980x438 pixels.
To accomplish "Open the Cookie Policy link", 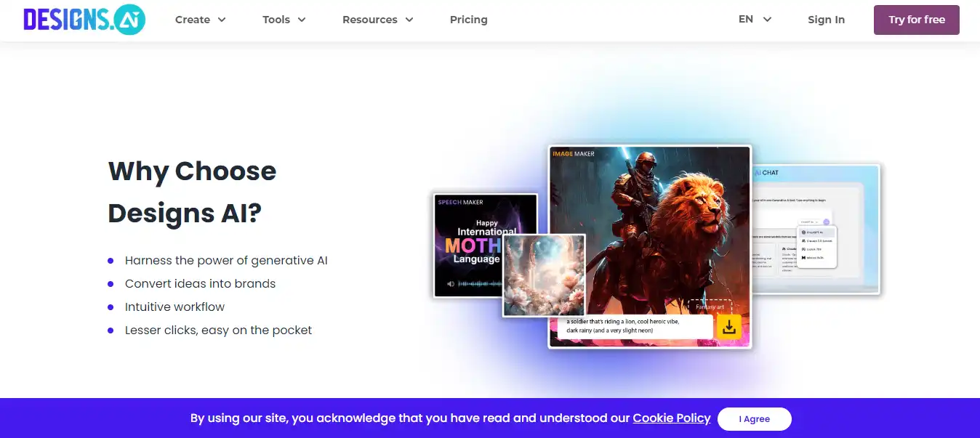I will [672, 418].
